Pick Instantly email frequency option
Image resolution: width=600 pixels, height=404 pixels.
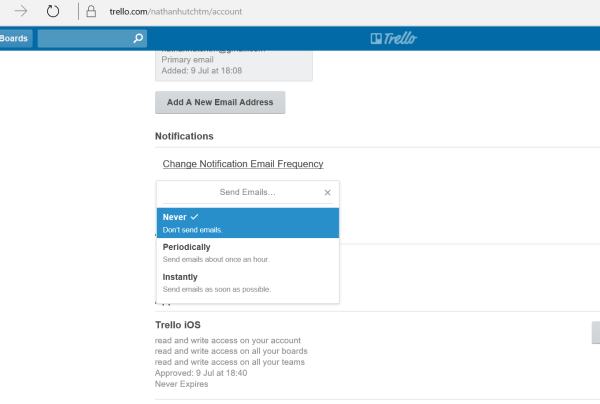tap(247, 283)
